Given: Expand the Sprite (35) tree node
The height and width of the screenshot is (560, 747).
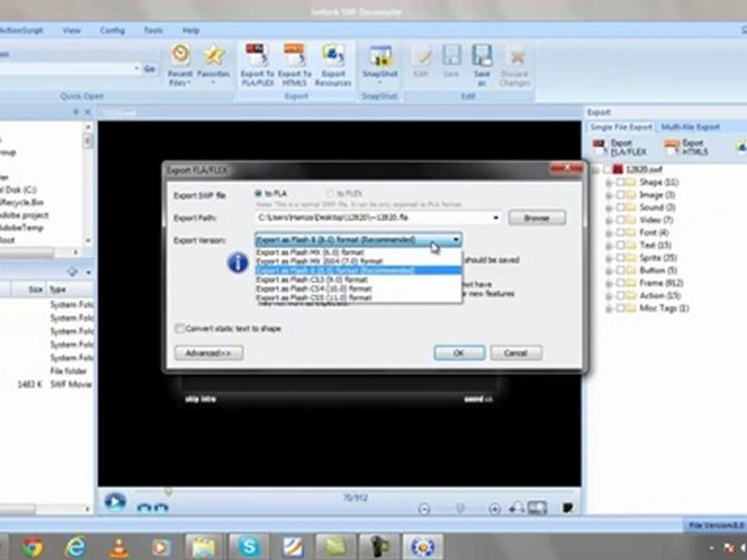Looking at the screenshot, I should point(608,258).
